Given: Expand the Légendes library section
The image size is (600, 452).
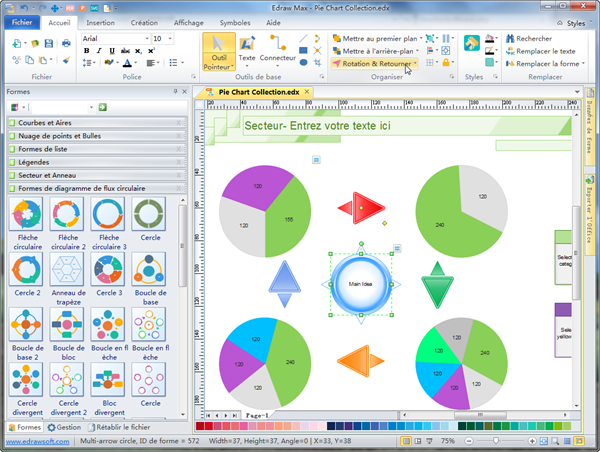Looking at the screenshot, I should 97,162.
